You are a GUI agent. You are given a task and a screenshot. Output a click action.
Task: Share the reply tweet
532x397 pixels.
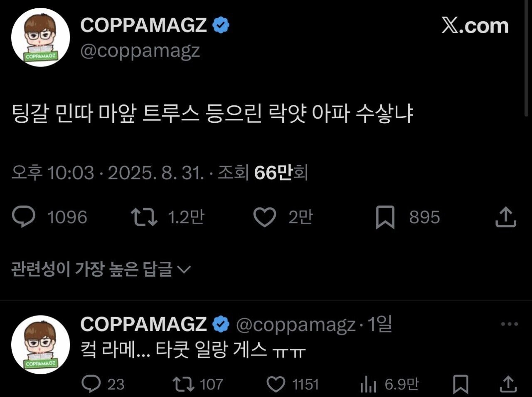(507, 384)
